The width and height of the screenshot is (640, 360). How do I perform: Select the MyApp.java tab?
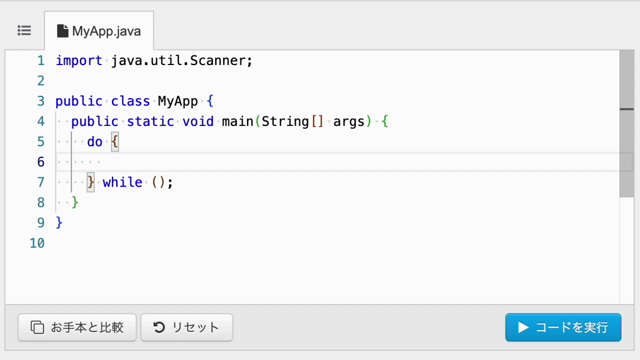(x=99, y=31)
